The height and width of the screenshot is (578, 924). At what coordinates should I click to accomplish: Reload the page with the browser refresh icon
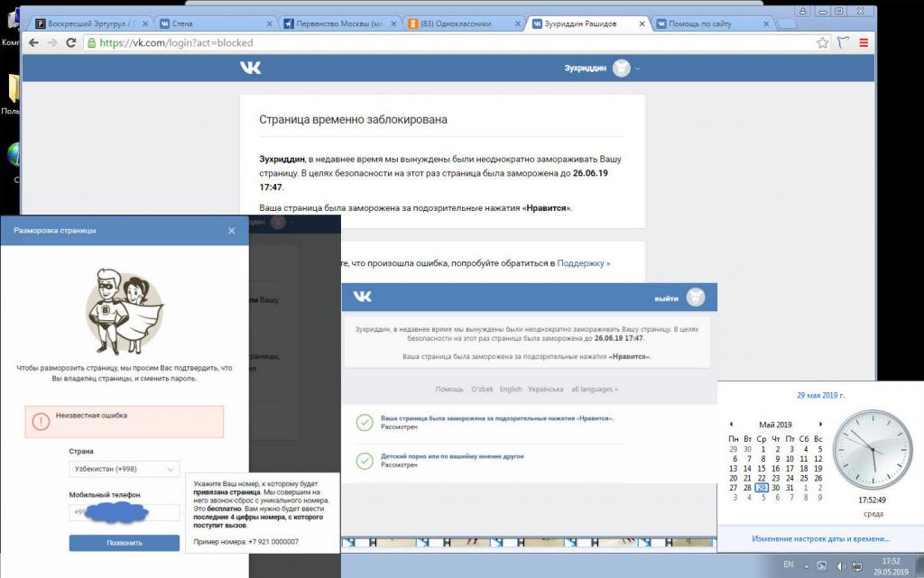[71, 42]
